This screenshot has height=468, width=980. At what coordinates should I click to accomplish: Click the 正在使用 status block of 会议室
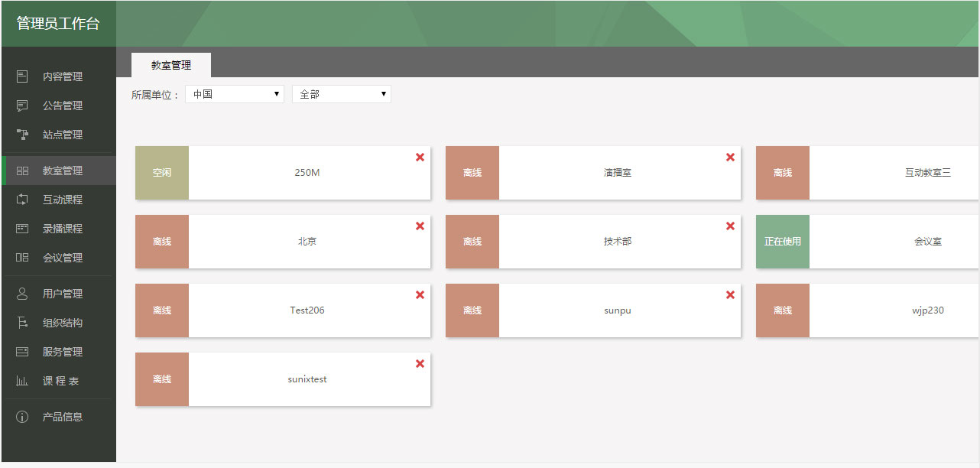point(783,242)
